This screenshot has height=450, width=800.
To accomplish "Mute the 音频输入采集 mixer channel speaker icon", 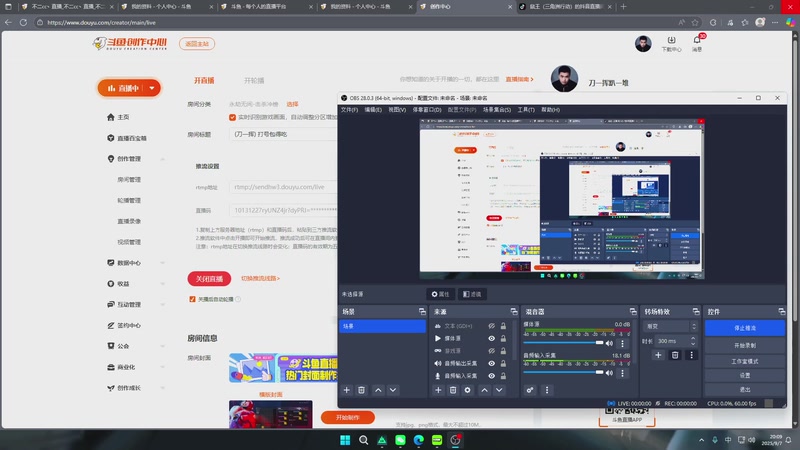I will tap(609, 373).
